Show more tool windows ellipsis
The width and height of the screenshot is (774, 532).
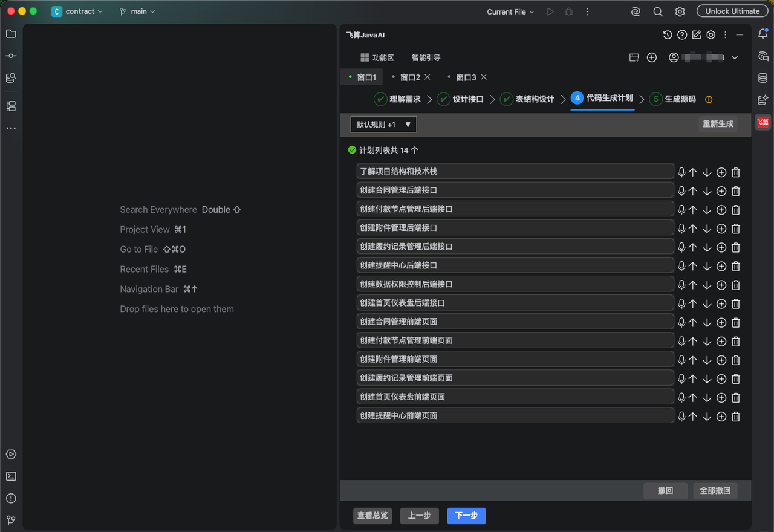(x=11, y=128)
